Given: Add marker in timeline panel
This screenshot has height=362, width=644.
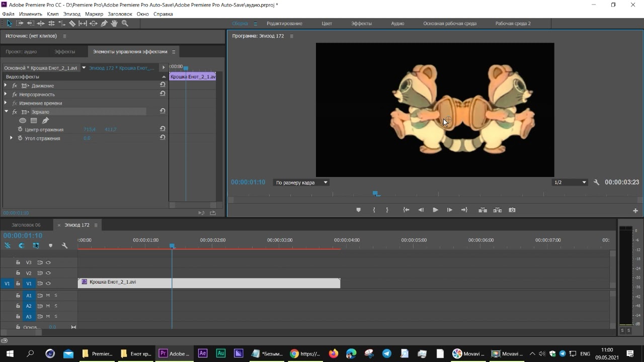Looking at the screenshot, I should (x=50, y=245).
